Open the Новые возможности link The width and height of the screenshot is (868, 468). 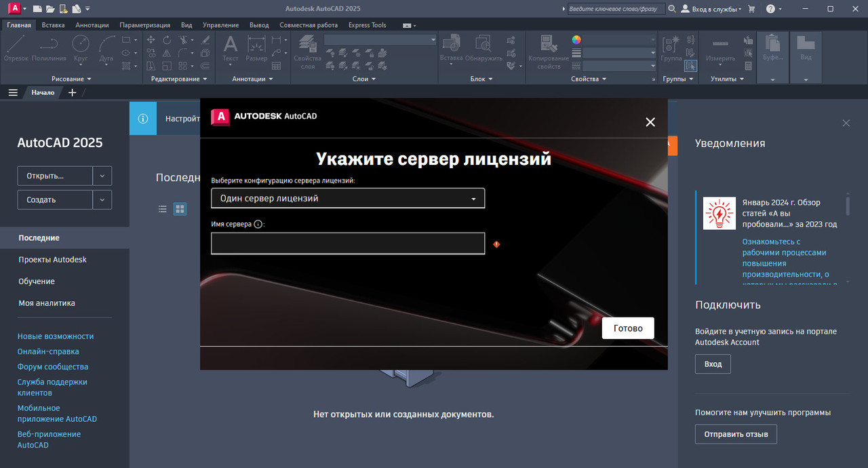click(56, 336)
